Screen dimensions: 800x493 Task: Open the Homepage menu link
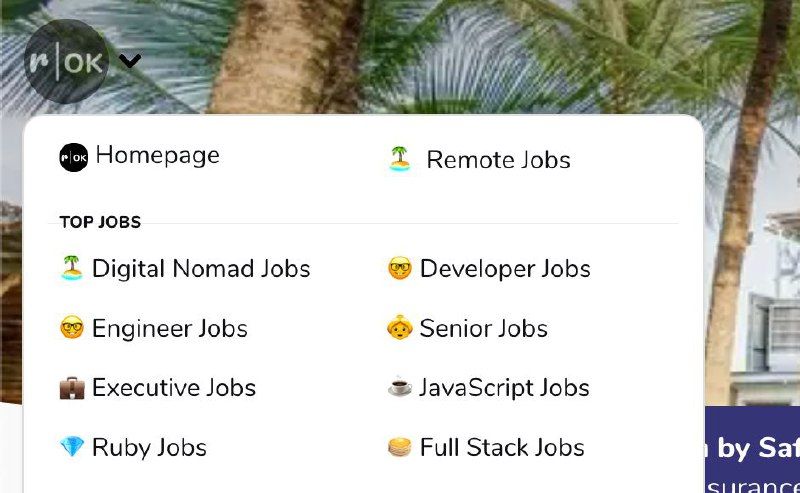157,155
